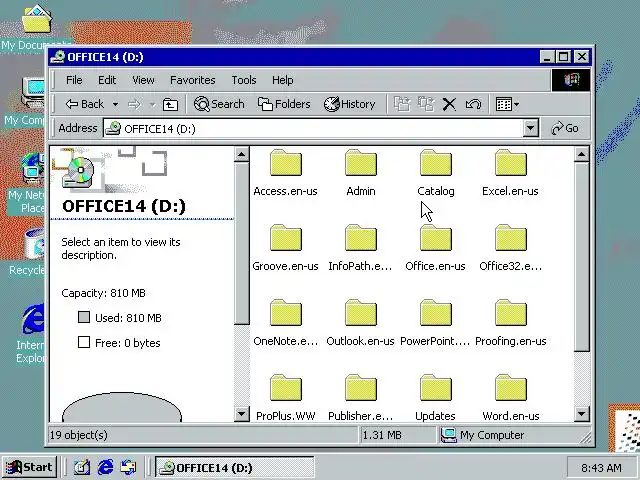
Task: Select the Word.en-us folder
Action: pos(511,398)
